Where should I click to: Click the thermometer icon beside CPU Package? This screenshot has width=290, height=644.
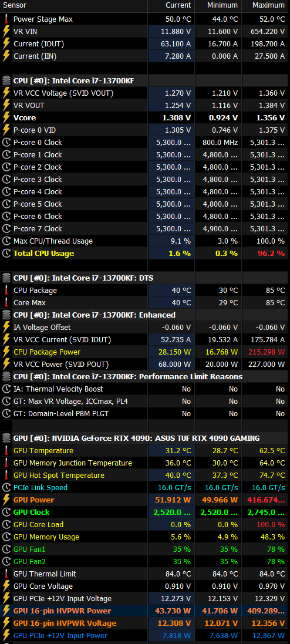(x=6, y=291)
